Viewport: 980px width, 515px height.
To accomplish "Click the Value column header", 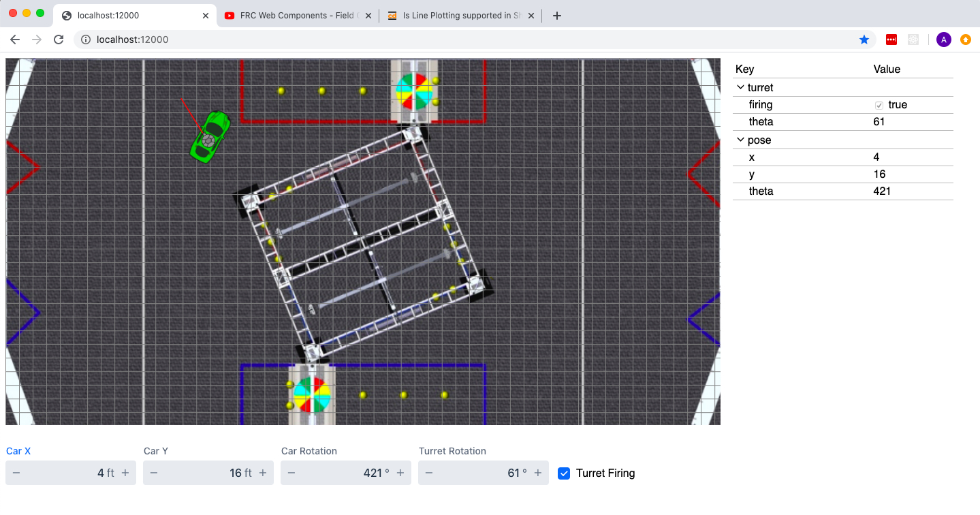I will click(887, 69).
